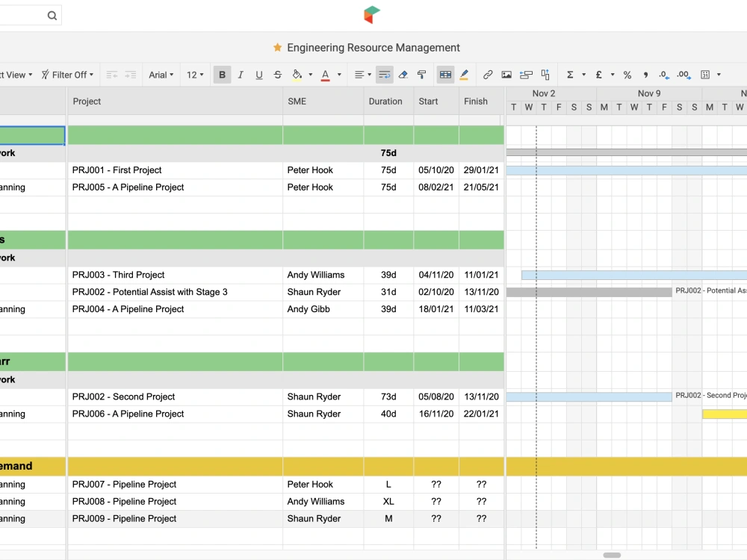Image resolution: width=747 pixels, height=560 pixels.
Task: Click the decrease decimal icon
Action: click(x=663, y=75)
